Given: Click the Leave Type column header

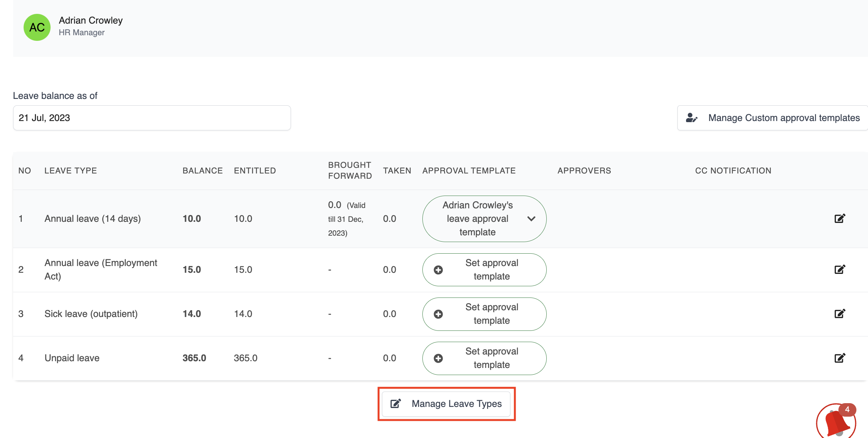Looking at the screenshot, I should [x=71, y=171].
